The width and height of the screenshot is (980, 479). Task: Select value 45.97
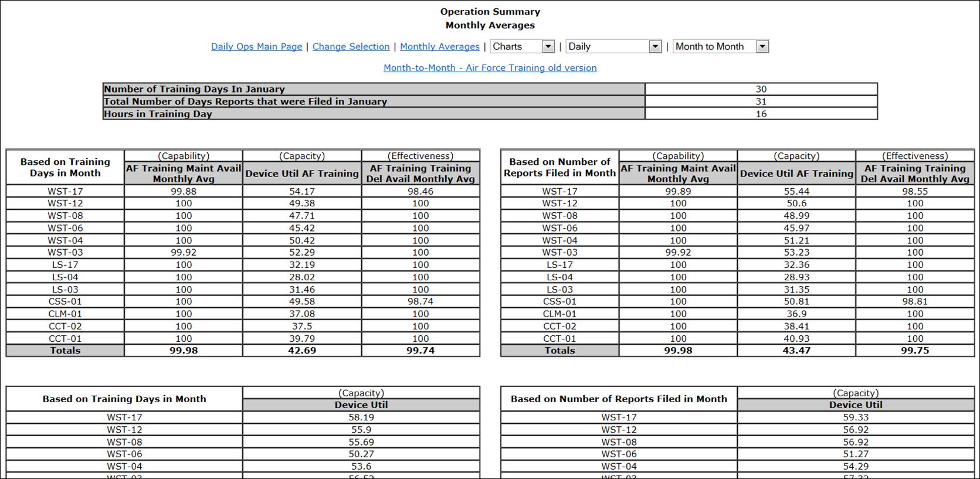[796, 228]
